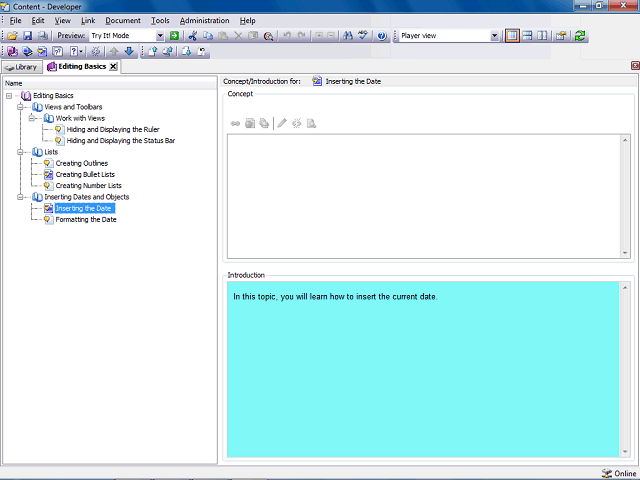640x480 pixels.
Task: Open help via blue question icon
Action: (x=381, y=36)
